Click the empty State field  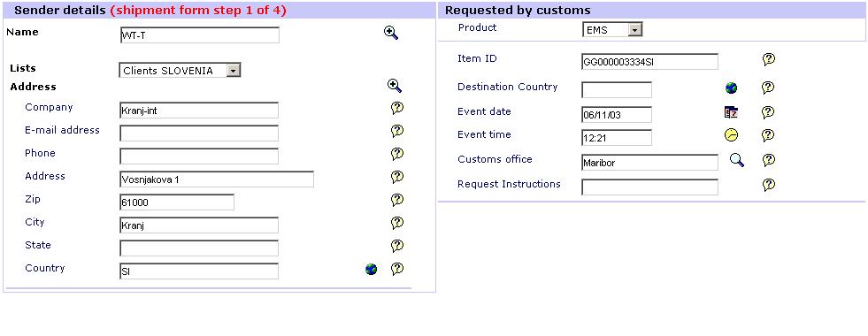[x=199, y=248]
